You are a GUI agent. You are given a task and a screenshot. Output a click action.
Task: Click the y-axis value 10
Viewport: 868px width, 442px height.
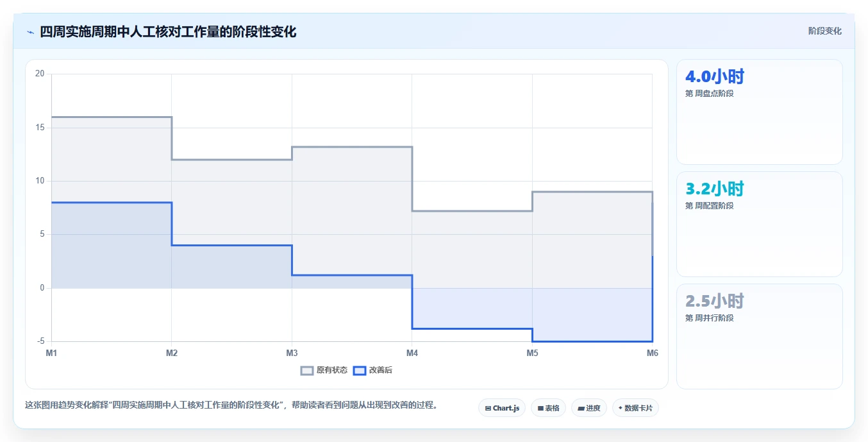coord(40,181)
